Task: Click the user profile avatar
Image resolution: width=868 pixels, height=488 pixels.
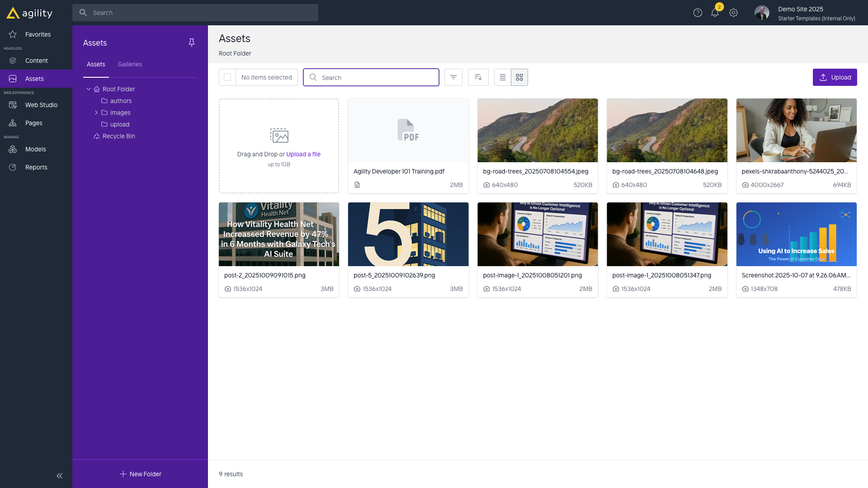Action: click(x=762, y=13)
